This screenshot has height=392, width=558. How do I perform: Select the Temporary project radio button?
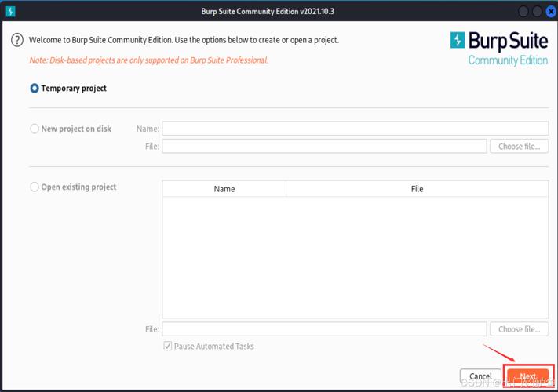coord(35,88)
